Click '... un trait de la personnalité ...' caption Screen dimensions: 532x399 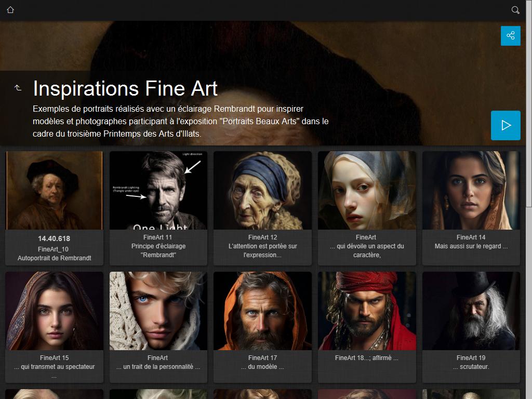coord(158,366)
